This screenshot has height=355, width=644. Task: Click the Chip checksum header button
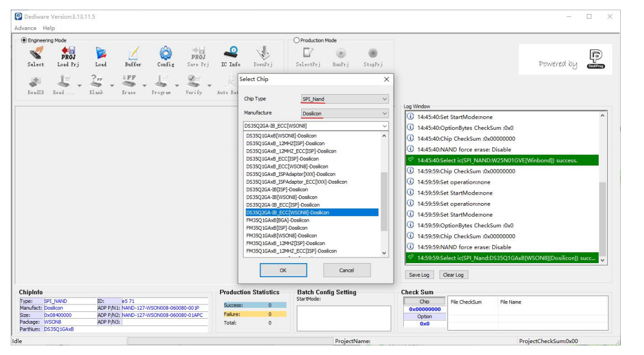click(424, 302)
